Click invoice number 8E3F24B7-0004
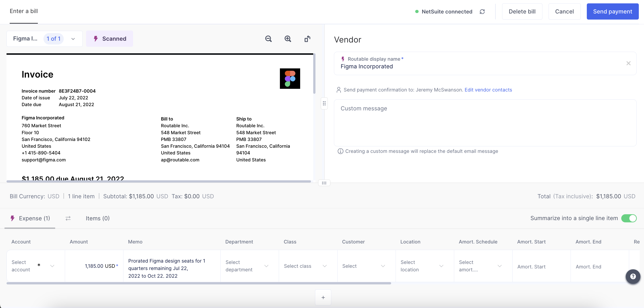The height and width of the screenshot is (308, 644). click(x=77, y=91)
